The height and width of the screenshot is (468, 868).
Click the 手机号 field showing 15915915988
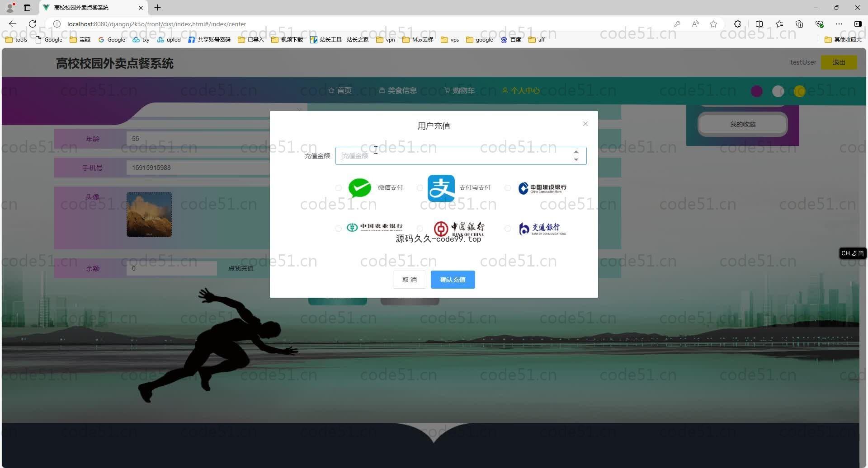[x=199, y=168]
